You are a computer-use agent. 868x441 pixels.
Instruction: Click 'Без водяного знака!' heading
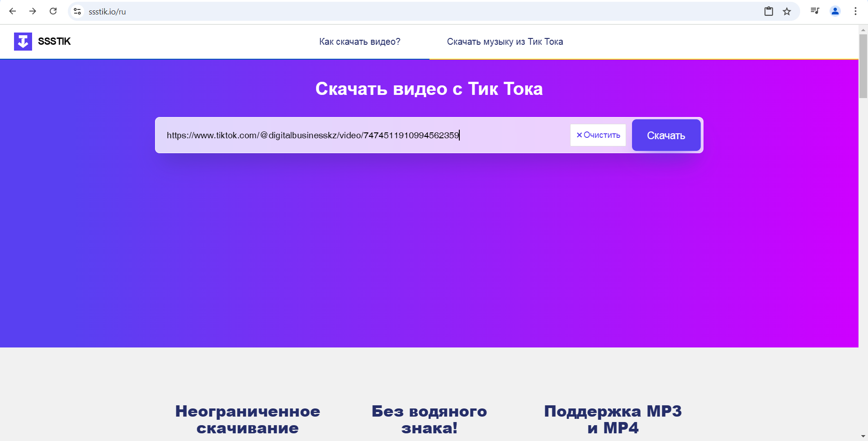coord(429,419)
